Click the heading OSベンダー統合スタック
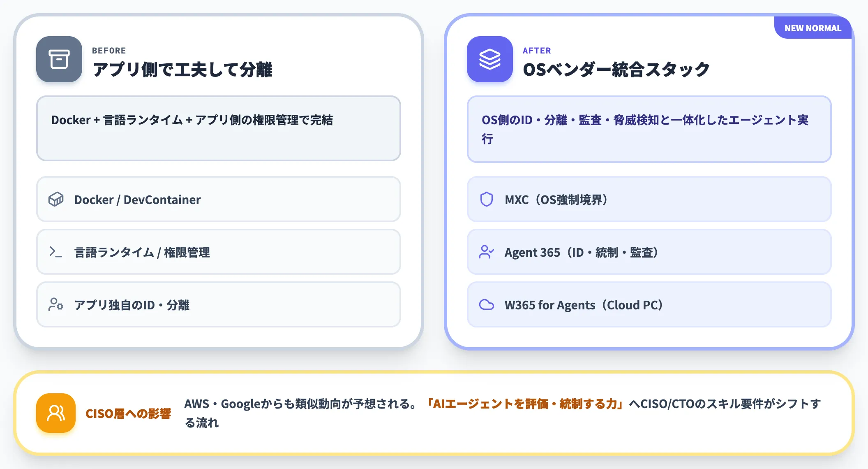Screen dimensions: 868x469 pyautogui.click(x=616, y=70)
